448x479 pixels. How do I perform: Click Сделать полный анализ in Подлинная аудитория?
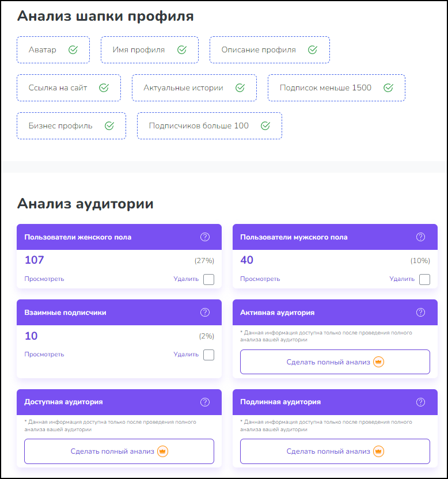tap(335, 451)
